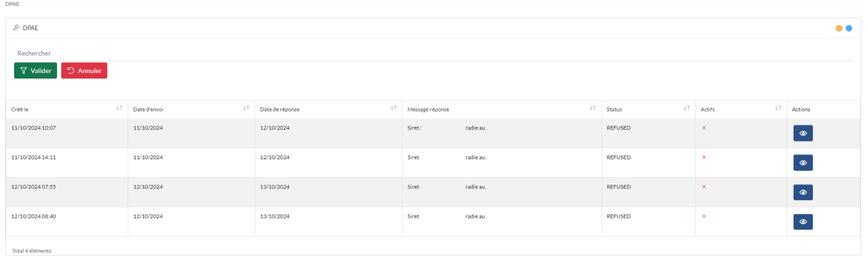Sort by Status column arrows
Screen dimensions: 868x258
point(687,108)
